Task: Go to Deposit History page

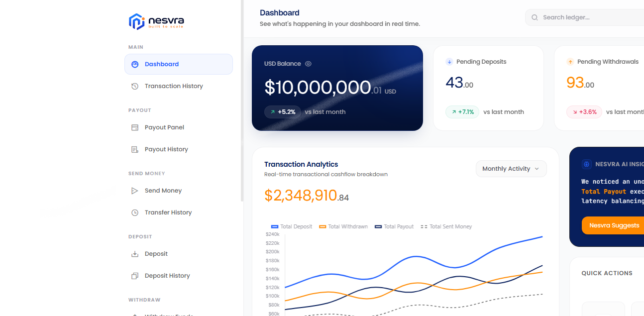Action: 179,276
